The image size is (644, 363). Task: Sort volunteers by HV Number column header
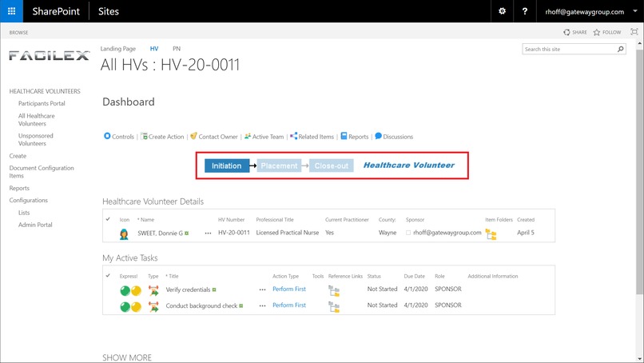[231, 220]
